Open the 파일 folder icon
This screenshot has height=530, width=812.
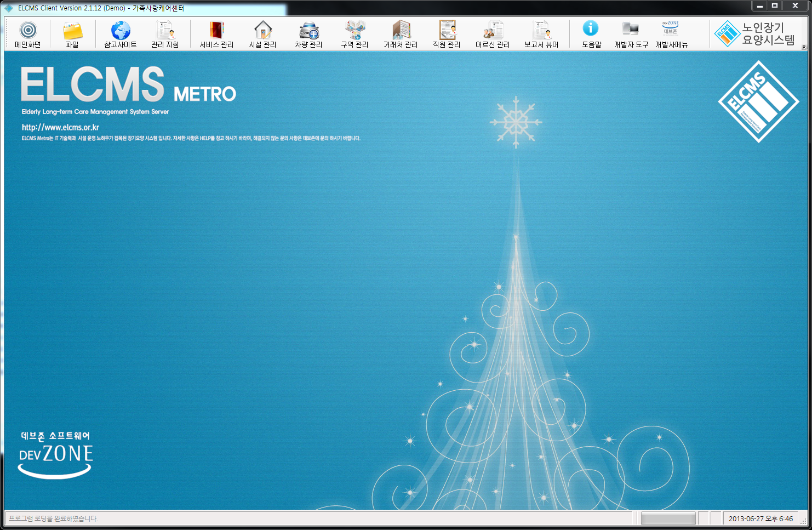(x=72, y=35)
